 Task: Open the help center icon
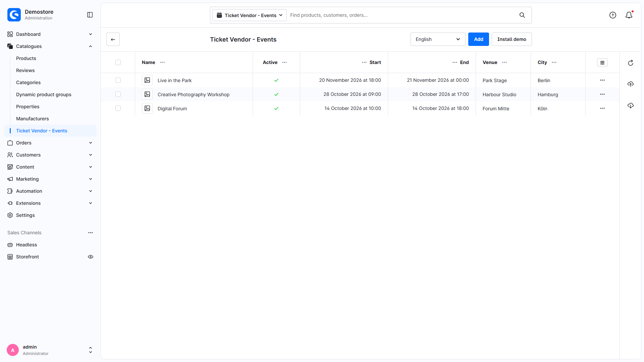613,15
